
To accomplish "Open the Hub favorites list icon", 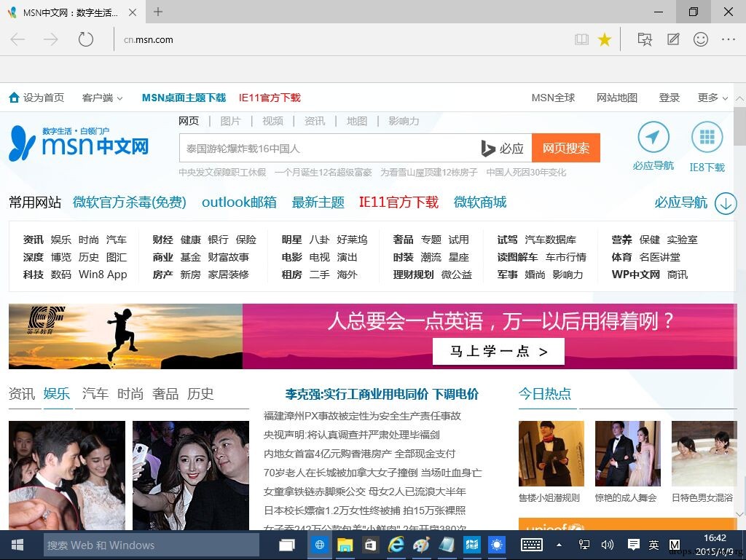I will (x=645, y=39).
